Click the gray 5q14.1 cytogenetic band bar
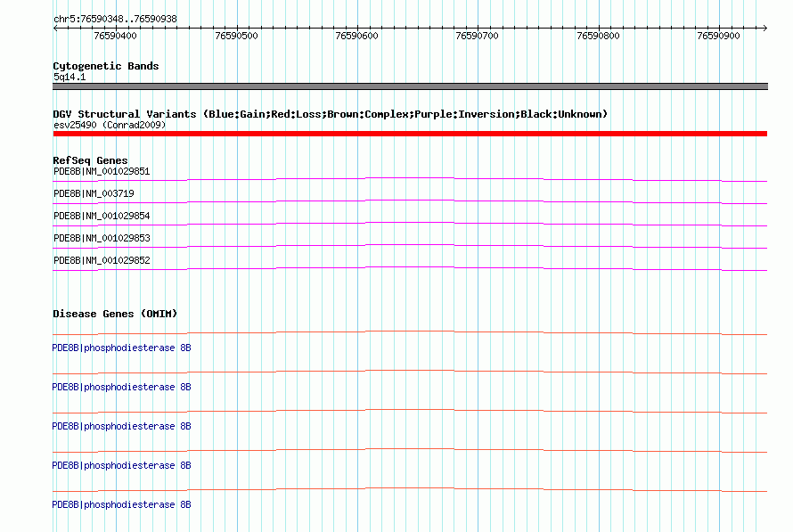Viewport: 793px width, 532px height. 410,86
